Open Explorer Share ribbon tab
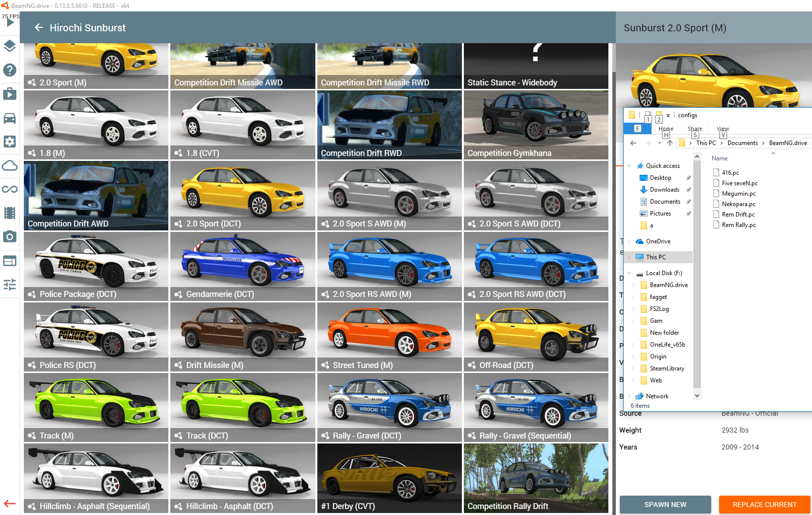 coord(695,129)
